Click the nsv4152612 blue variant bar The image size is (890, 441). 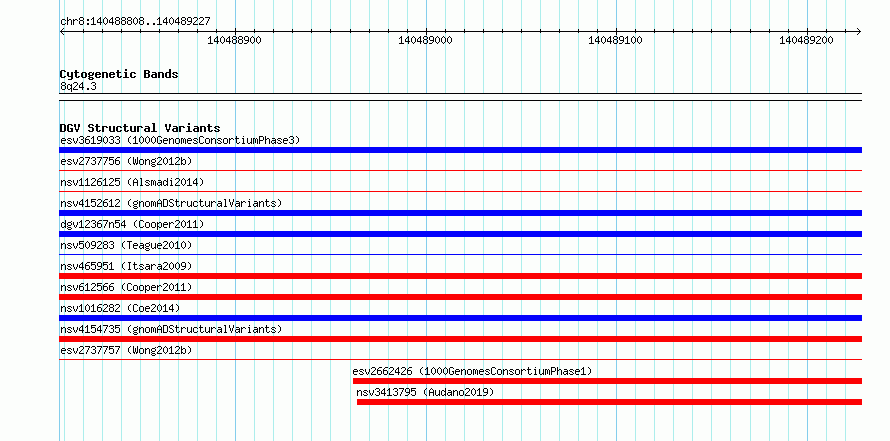click(460, 213)
